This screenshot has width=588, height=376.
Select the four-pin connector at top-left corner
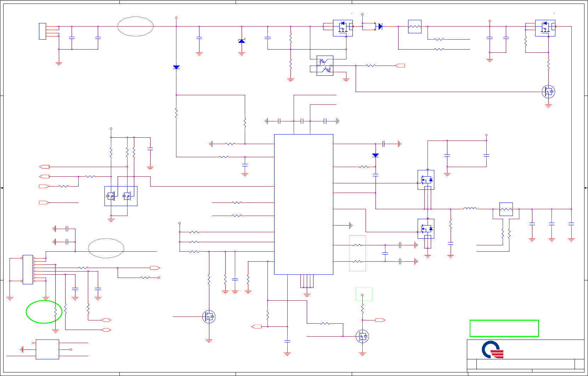(43, 31)
